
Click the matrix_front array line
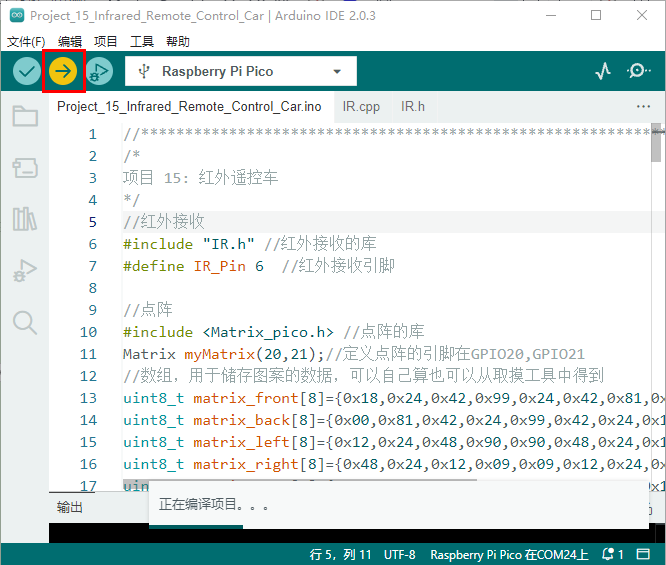[x=393, y=398]
